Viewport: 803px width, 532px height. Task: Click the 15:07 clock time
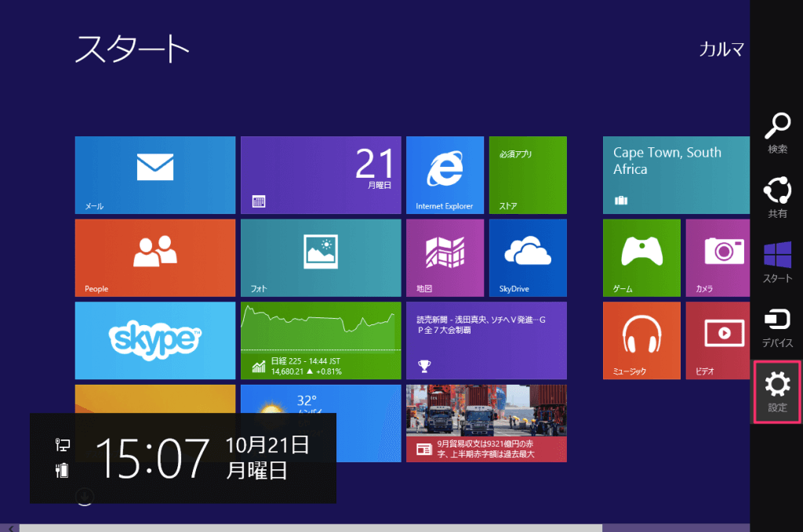(152, 459)
